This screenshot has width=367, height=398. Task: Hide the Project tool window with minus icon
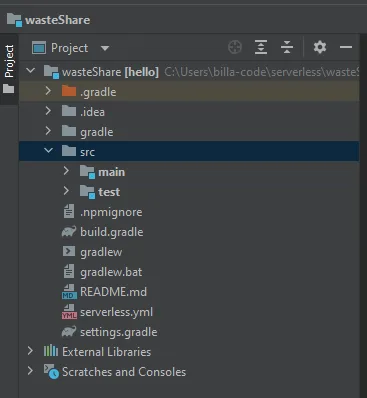tap(346, 47)
